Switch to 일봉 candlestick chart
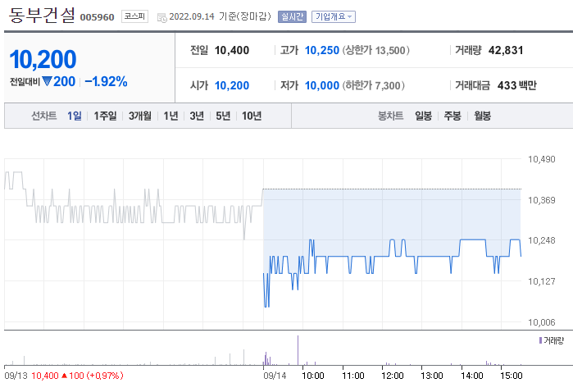This screenshot has width=573, height=392. (x=423, y=116)
